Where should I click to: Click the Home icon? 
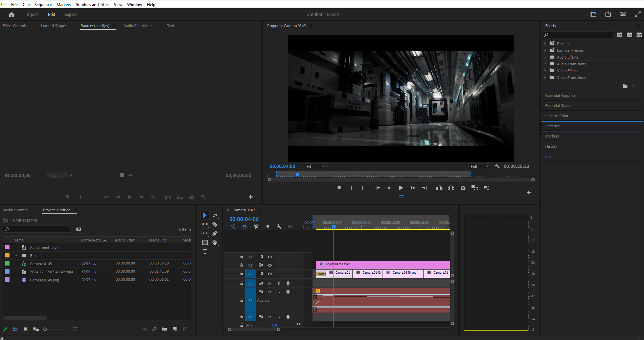[x=11, y=14]
